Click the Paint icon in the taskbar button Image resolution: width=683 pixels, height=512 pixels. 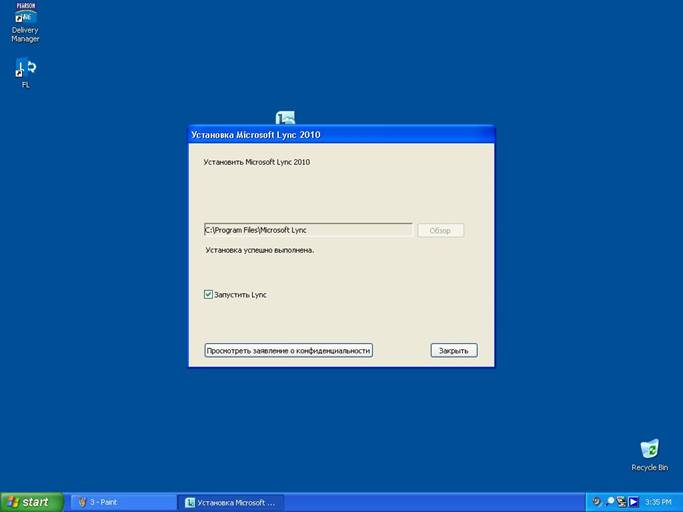point(82,502)
